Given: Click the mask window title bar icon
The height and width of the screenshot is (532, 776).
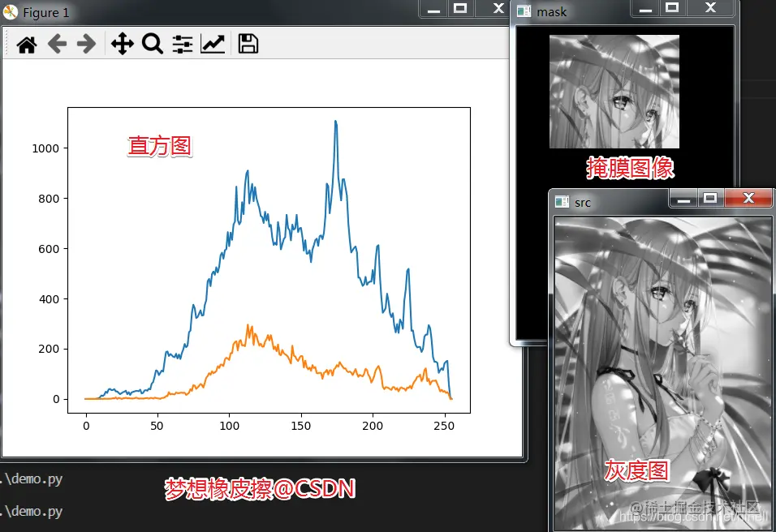Looking at the screenshot, I should (524, 11).
